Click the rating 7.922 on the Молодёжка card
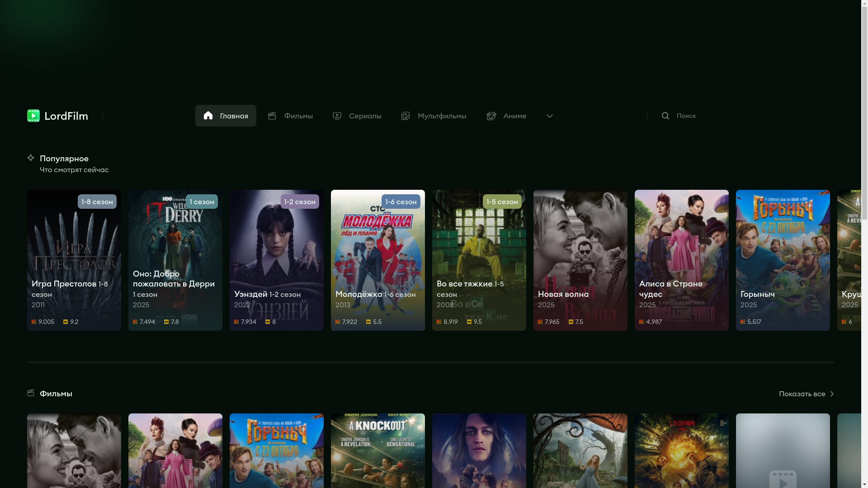 pos(346,322)
